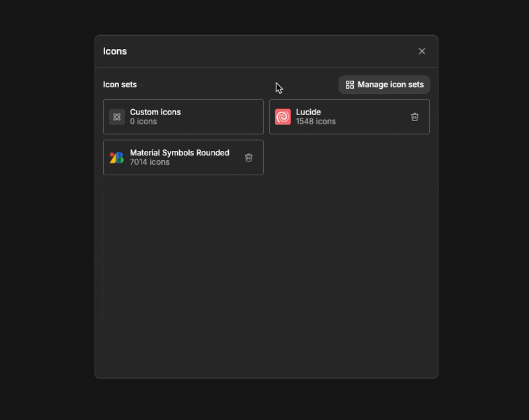Open the Custom icons set
Image resolution: width=529 pixels, height=420 pixels.
(x=183, y=116)
